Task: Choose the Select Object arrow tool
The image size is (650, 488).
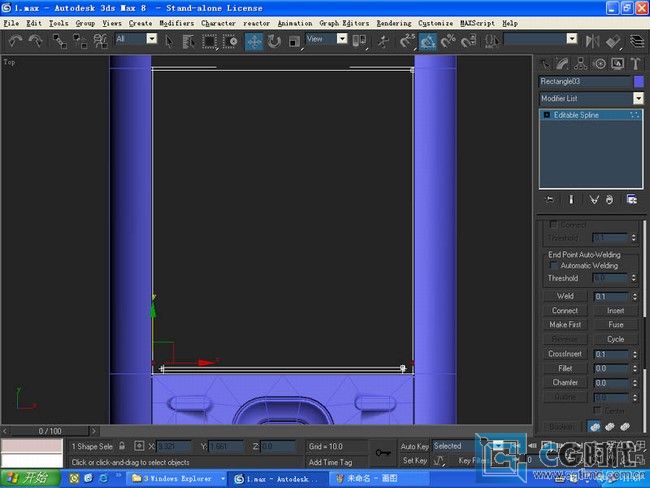Action: click(169, 41)
